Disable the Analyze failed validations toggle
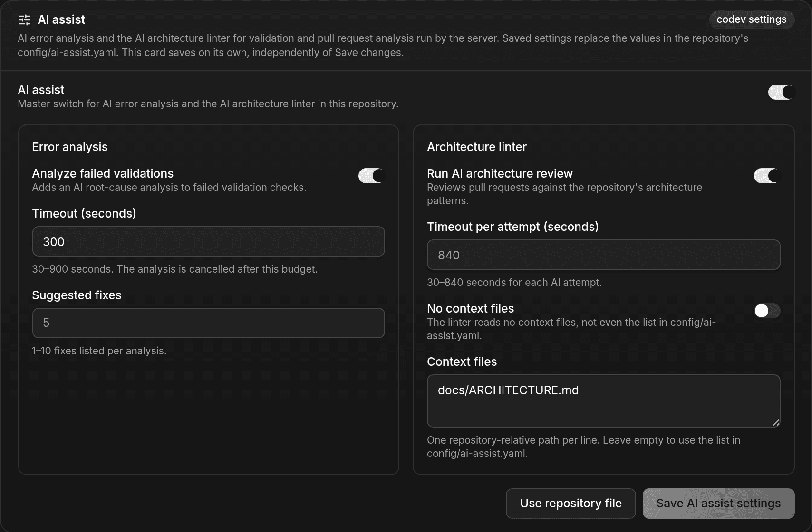The height and width of the screenshot is (532, 812). [371, 176]
